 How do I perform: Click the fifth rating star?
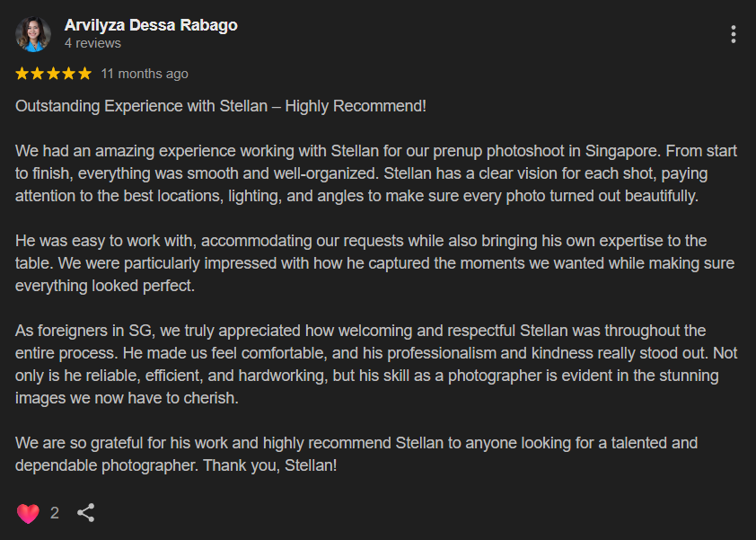[x=85, y=74]
